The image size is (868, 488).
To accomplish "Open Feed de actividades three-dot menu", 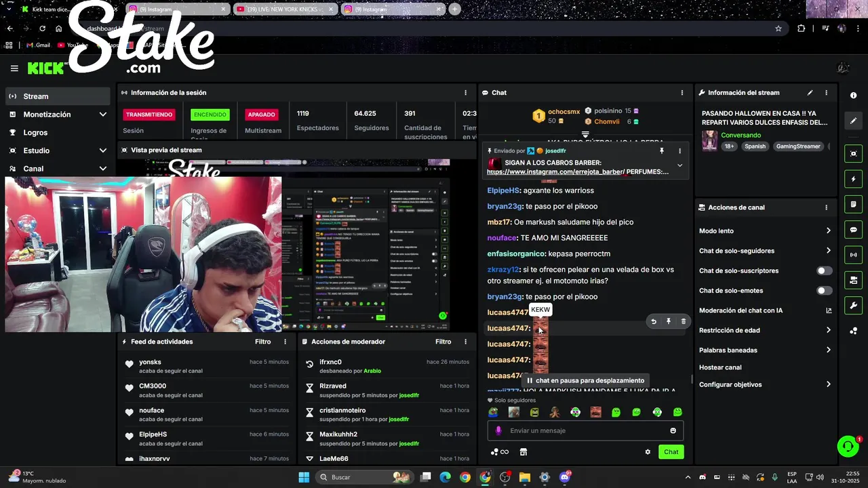I will [x=285, y=342].
